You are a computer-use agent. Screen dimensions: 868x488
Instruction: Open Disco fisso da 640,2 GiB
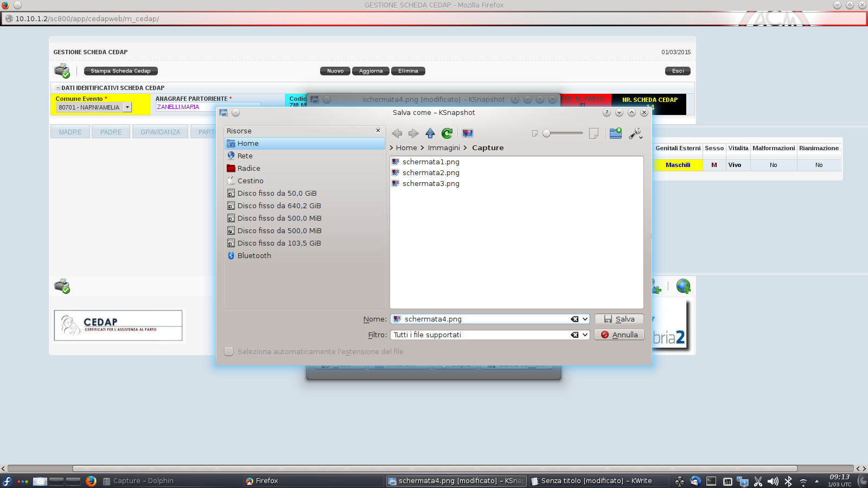[x=305, y=206]
